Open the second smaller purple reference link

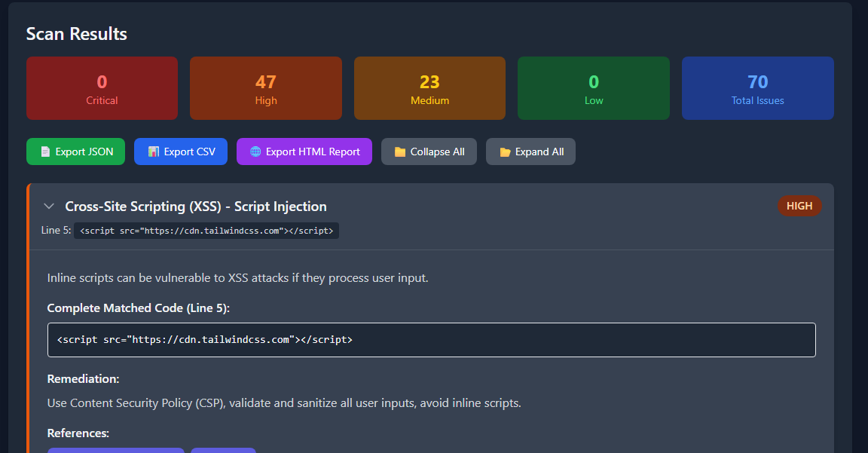click(x=223, y=450)
